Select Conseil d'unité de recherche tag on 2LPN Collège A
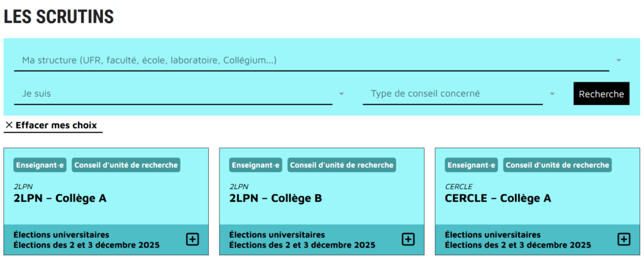Viewport: 644px width, 257px height. [126, 165]
